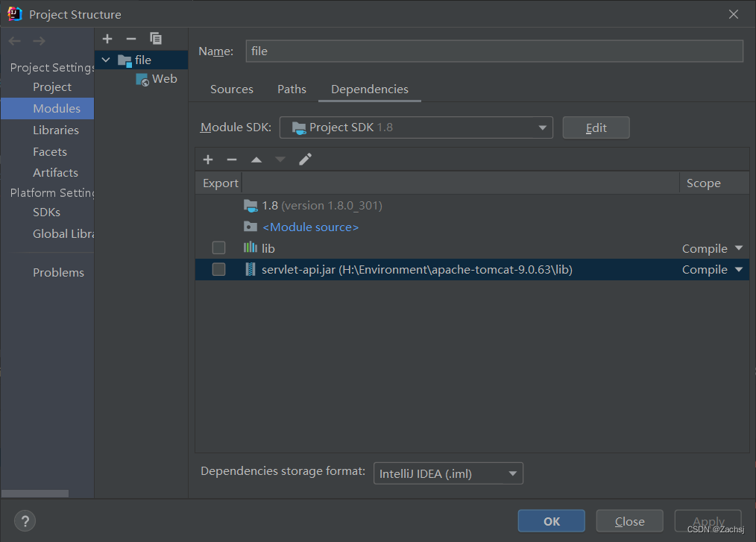Remove selected module with minus icon

(131, 39)
